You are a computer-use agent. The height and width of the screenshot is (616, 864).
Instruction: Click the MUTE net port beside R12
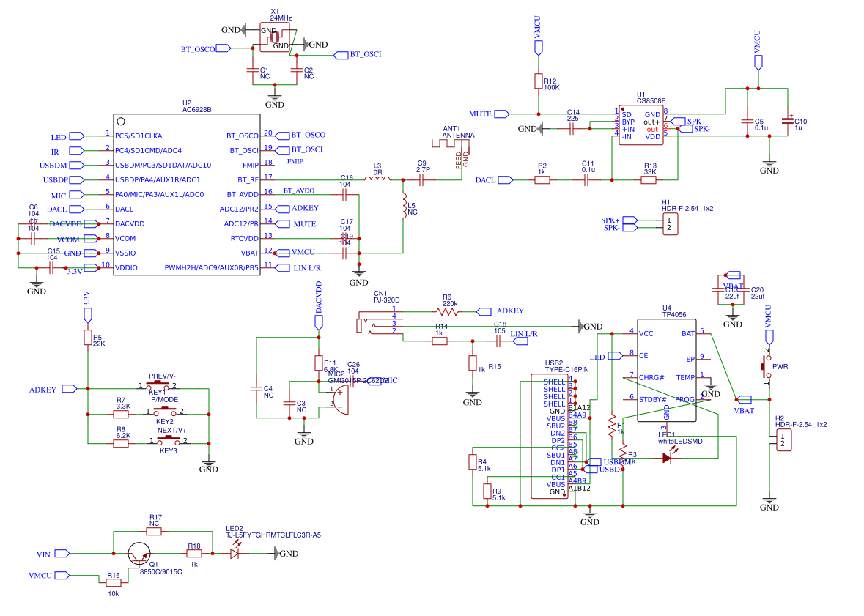point(501,114)
